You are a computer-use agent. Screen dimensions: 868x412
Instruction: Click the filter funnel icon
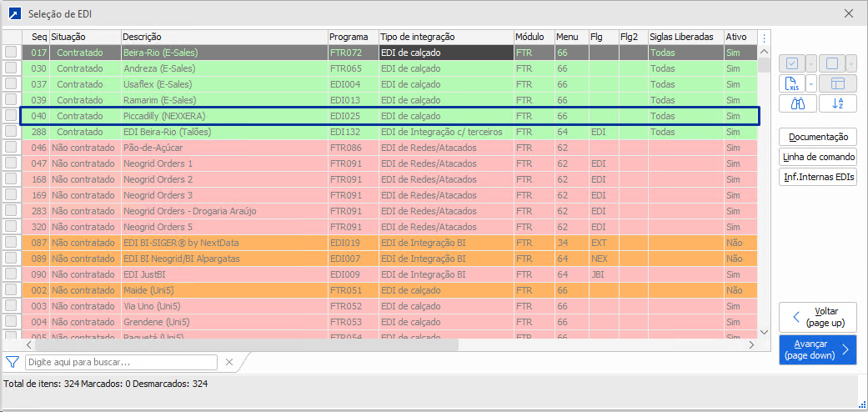click(x=13, y=362)
